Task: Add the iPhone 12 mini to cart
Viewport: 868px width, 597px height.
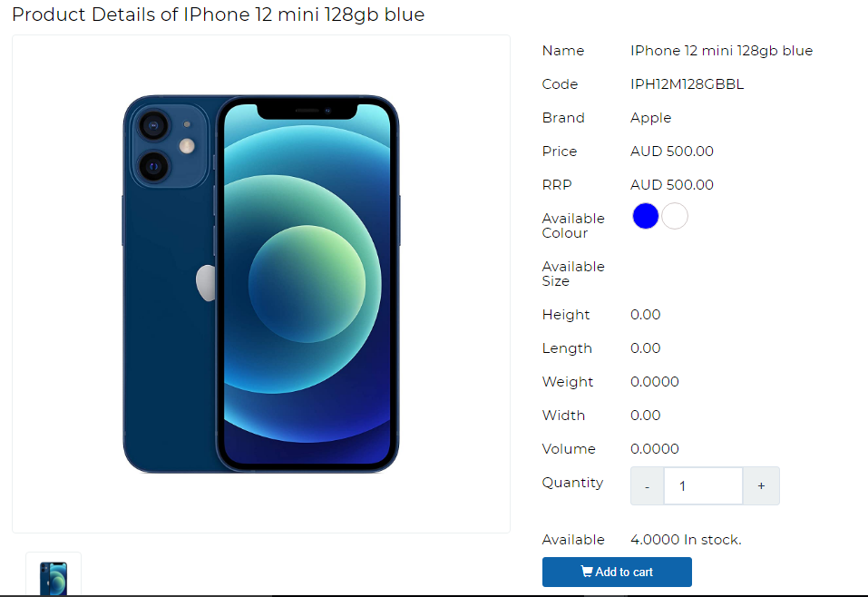Action: pos(617,572)
